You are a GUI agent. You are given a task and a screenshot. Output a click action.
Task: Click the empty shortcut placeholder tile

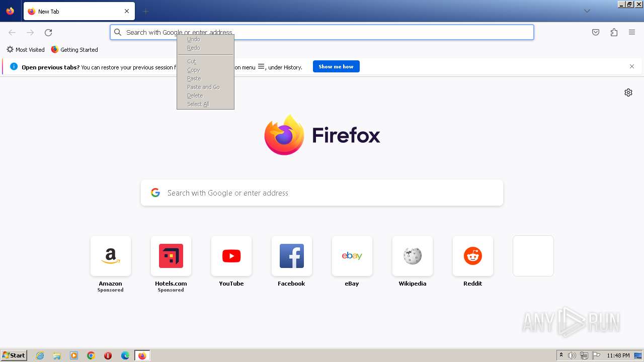[533, 256]
